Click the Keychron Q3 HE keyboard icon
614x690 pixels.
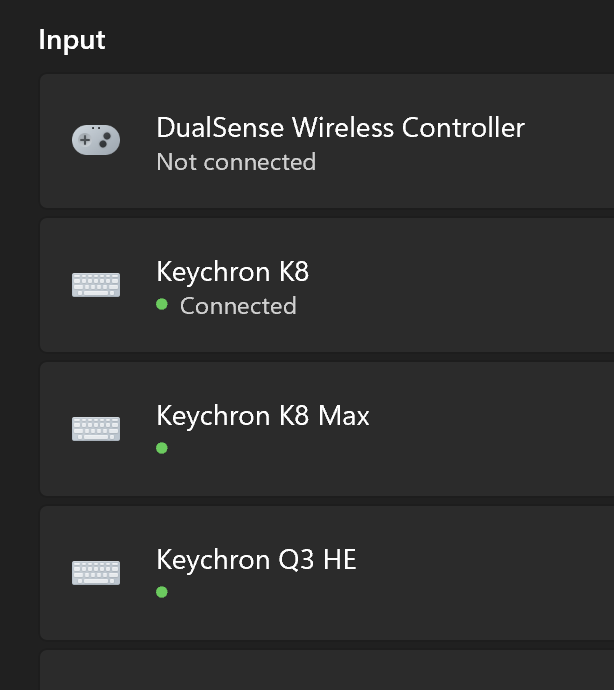(96, 573)
